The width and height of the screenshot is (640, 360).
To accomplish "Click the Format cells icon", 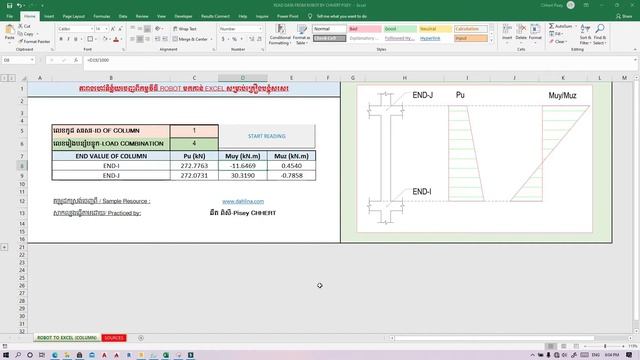I will [x=535, y=30].
